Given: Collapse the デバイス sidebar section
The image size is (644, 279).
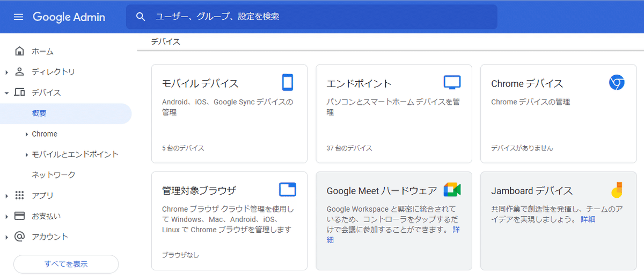Looking at the screenshot, I should click(x=6, y=92).
